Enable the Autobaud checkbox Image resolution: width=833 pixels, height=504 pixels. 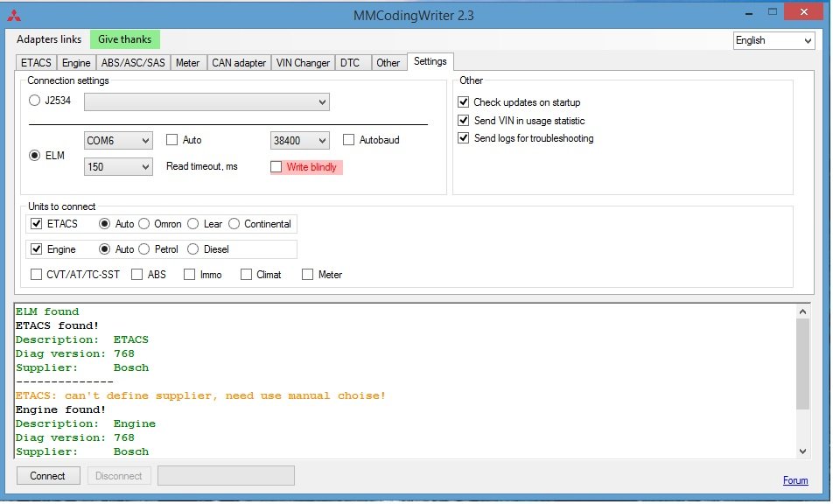pos(348,140)
